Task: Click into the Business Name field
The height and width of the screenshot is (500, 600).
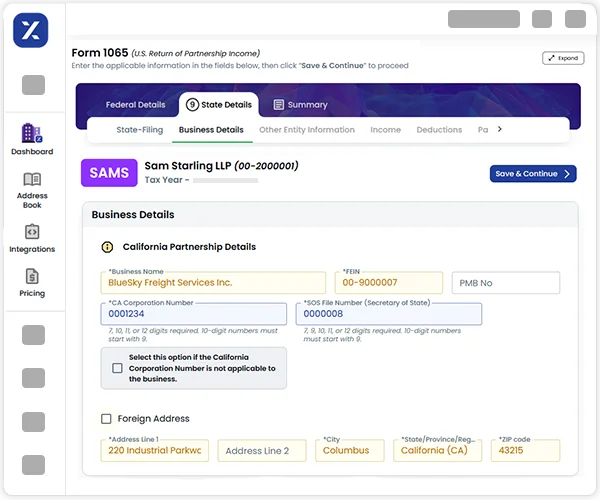Action: (213, 283)
